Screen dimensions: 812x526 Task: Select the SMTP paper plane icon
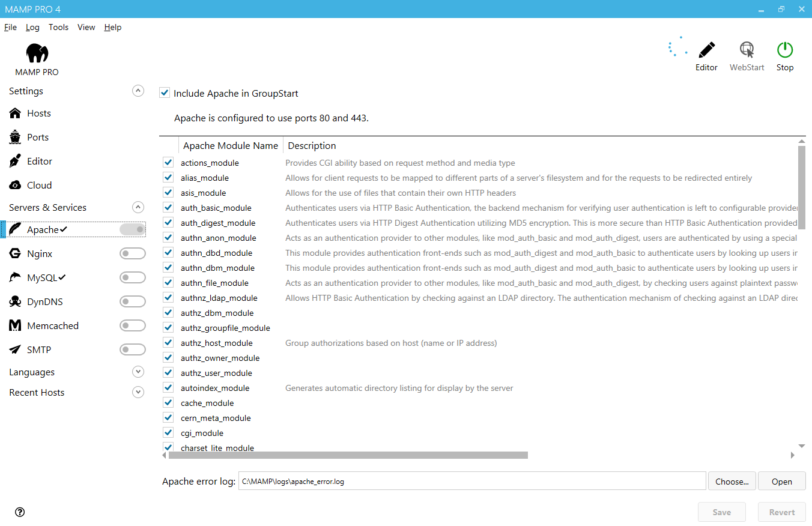coord(15,349)
